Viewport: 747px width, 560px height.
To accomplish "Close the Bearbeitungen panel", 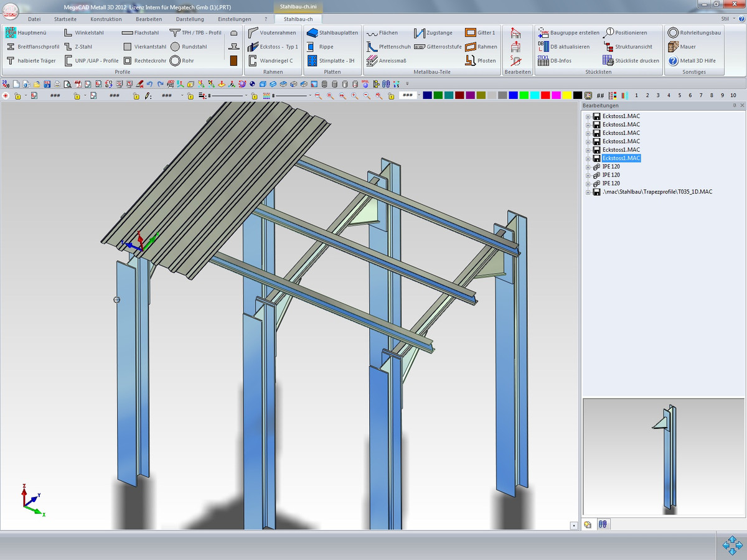I will pos(742,106).
